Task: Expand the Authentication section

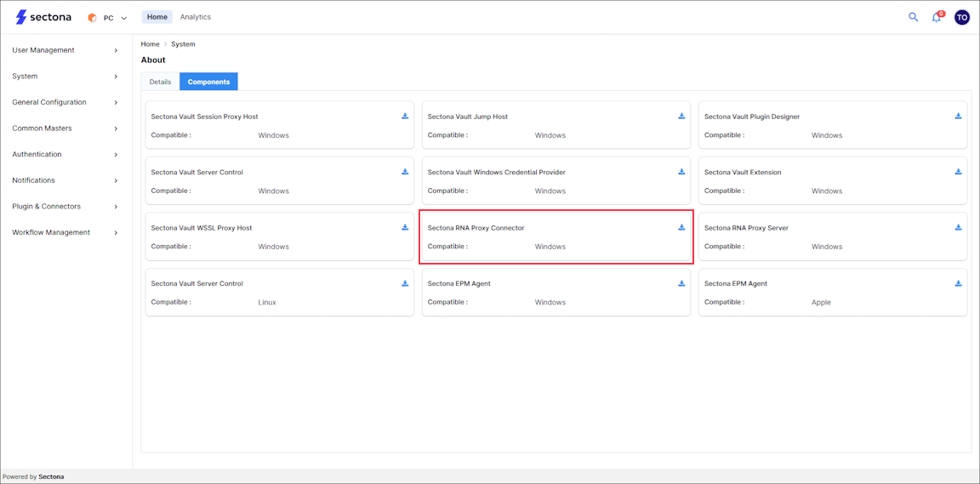Action: coord(66,155)
